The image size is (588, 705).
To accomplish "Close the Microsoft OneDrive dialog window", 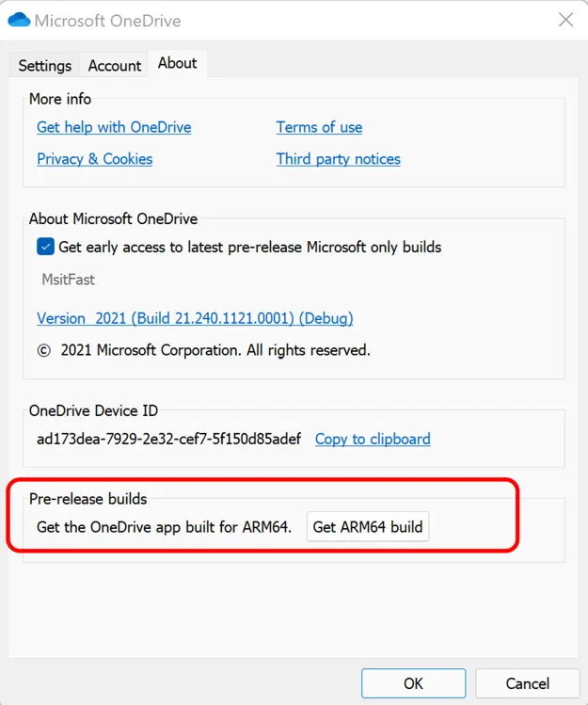I will click(565, 20).
